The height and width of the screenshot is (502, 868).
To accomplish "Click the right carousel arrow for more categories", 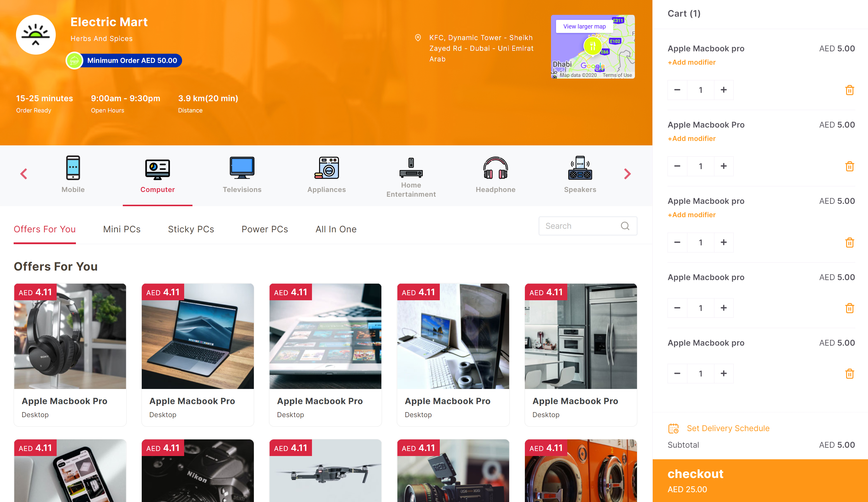I will tap(627, 174).
